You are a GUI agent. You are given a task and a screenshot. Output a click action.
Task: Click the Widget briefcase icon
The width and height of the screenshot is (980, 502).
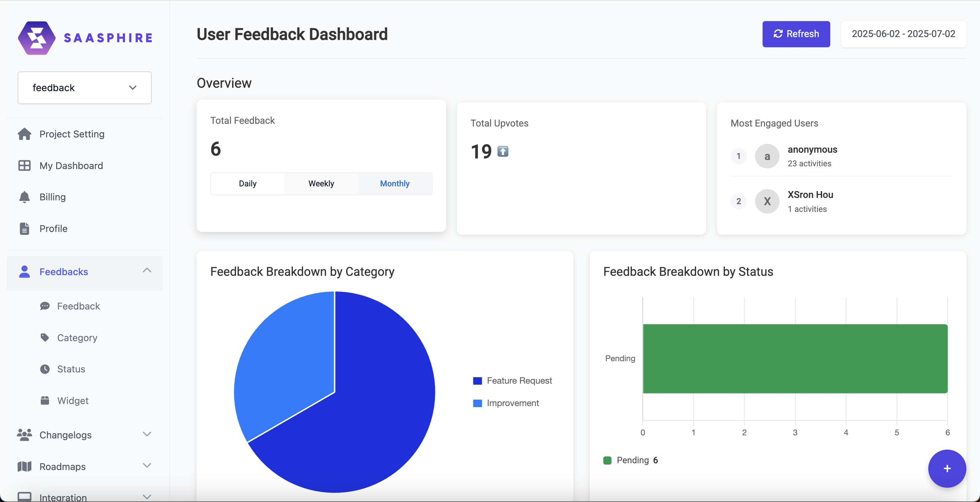point(45,400)
